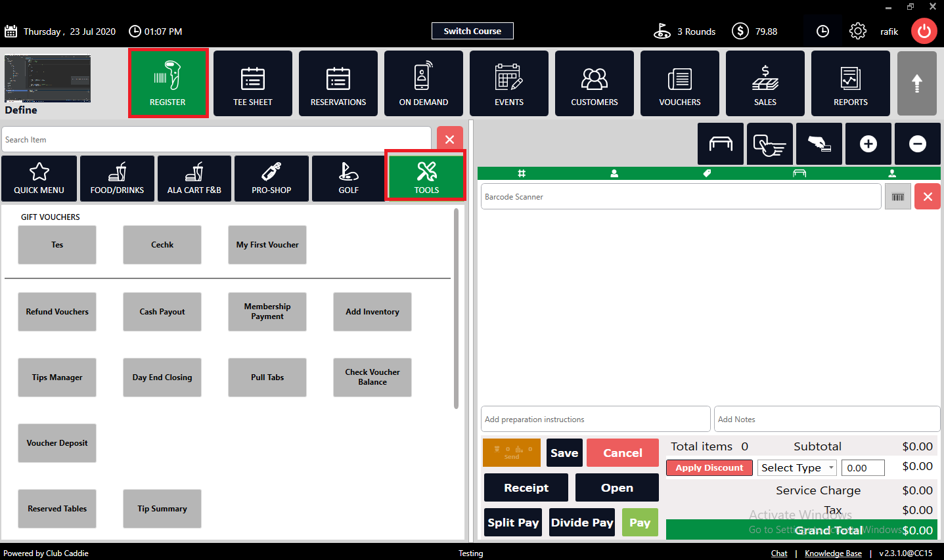The image size is (944, 560).
Task: Click the dollar sign balance icon
Action: [x=740, y=31]
